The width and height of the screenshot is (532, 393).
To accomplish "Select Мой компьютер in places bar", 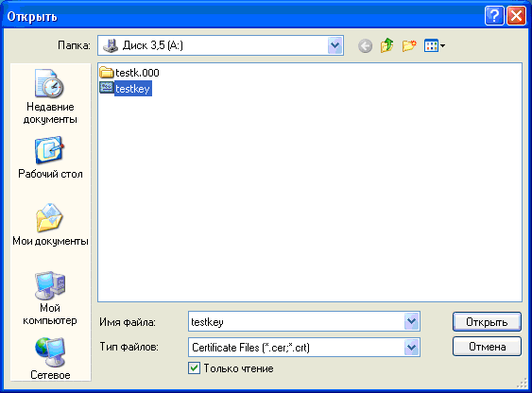I will [x=50, y=299].
